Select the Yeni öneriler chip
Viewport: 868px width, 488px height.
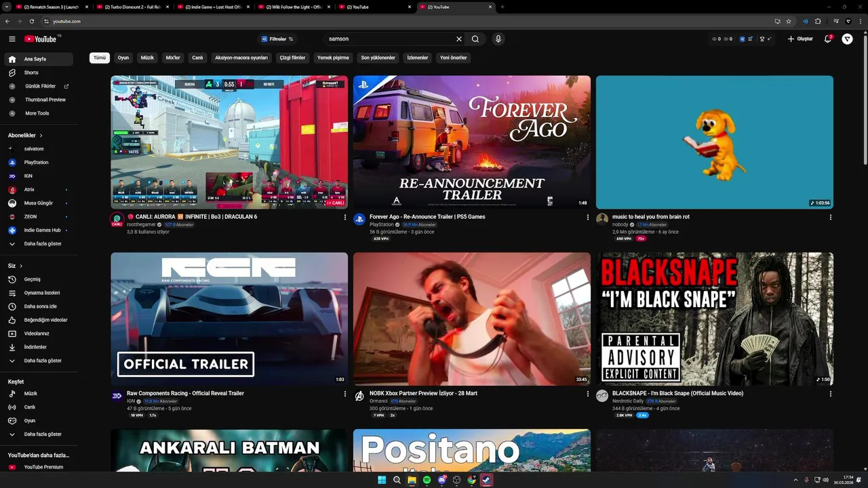tap(454, 58)
